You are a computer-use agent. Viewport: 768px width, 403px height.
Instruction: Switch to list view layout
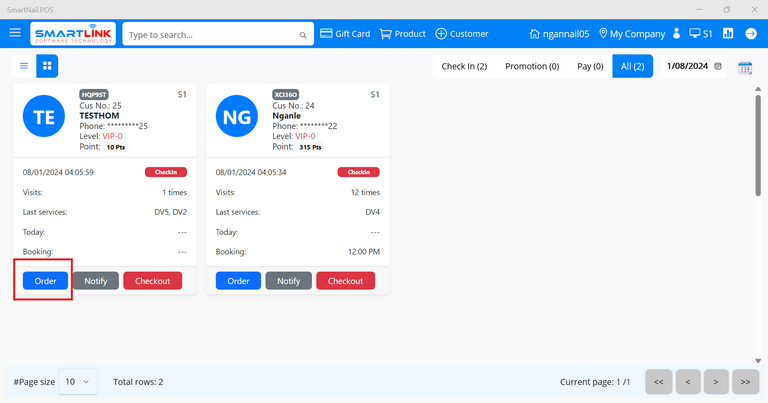[x=24, y=66]
